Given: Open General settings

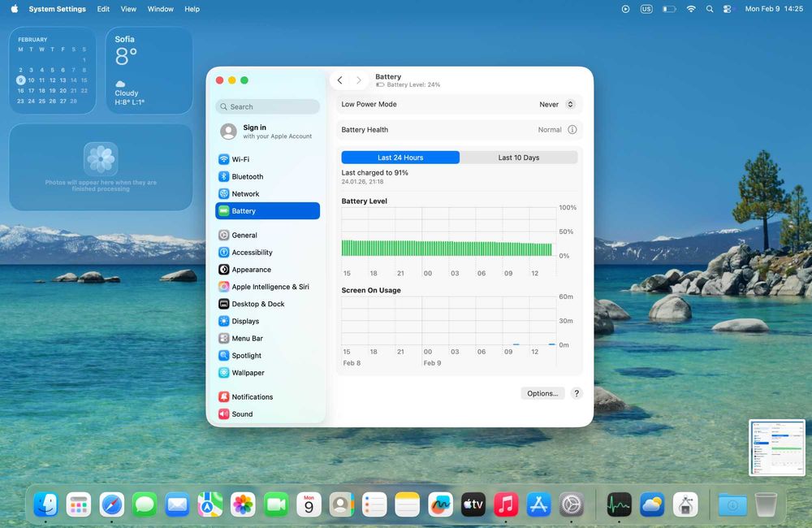Looking at the screenshot, I should tap(267, 235).
